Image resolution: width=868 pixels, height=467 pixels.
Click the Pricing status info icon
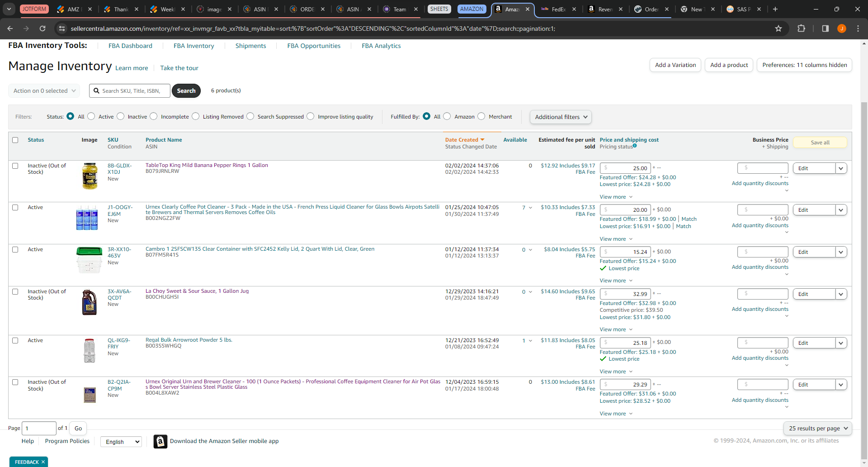635,146
